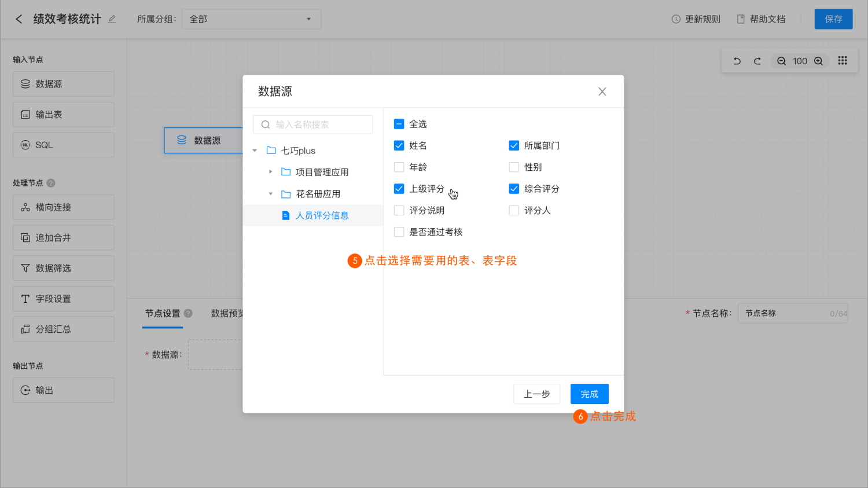Viewport: 868px width, 488px height.
Task: Click the 输入名称搜索 search field
Action: pos(313,124)
